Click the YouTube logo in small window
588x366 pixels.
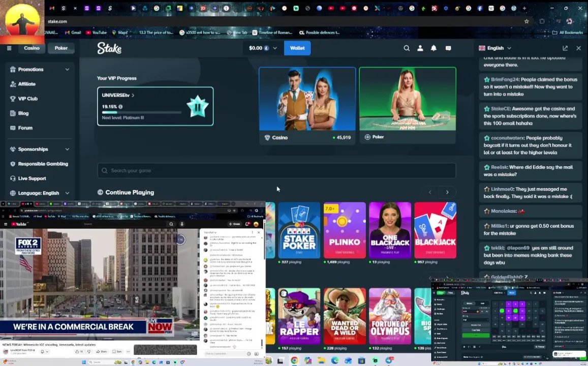(19, 224)
